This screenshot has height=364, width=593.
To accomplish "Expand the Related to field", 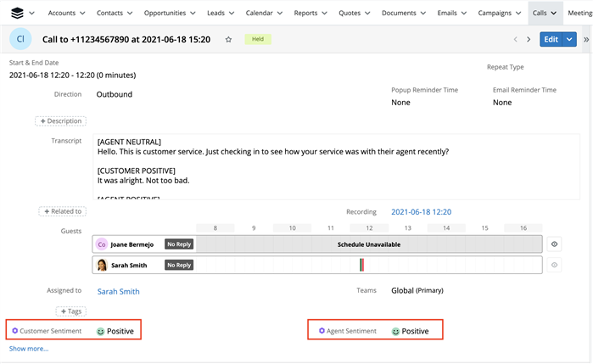I will pos(62,211).
